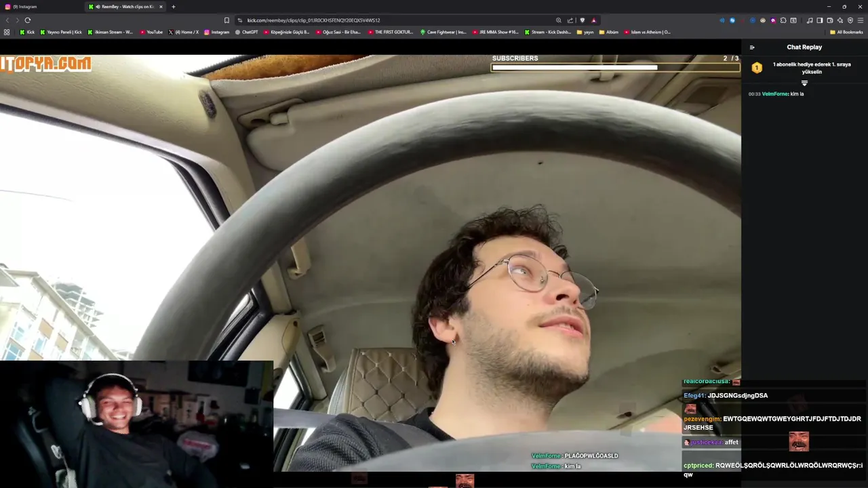Open JRE MMA Show #16 bookmark
The image size is (868, 488).
496,32
